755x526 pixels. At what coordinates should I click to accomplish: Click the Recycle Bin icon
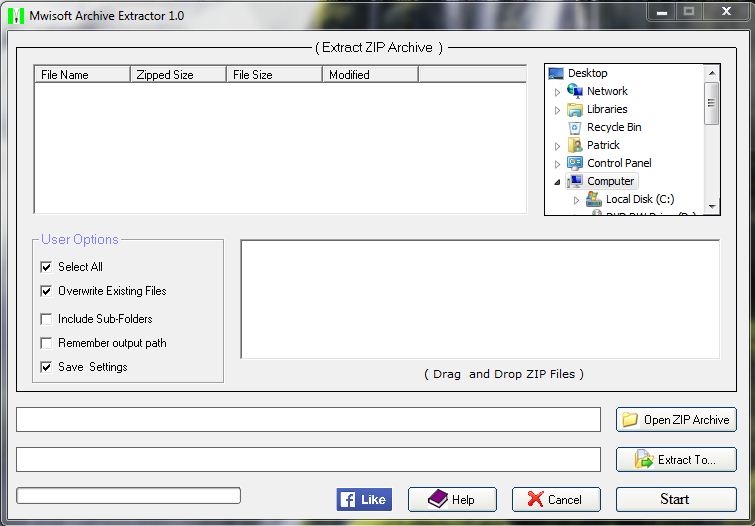point(575,127)
